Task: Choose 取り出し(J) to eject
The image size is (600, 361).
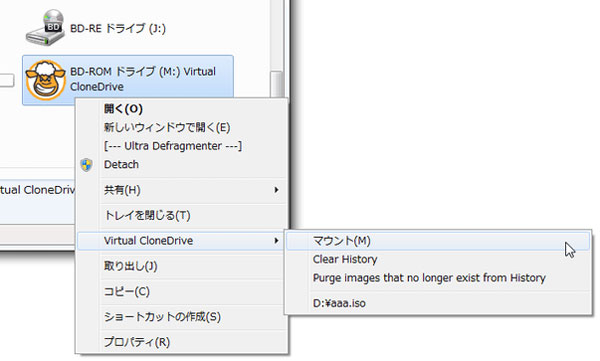Action: pos(182,266)
